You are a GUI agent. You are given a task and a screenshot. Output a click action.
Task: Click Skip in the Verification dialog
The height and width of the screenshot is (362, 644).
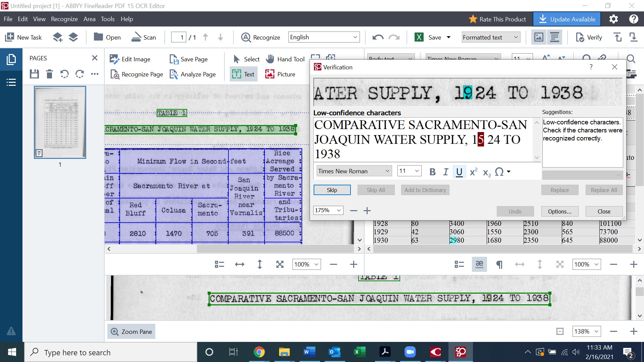332,190
